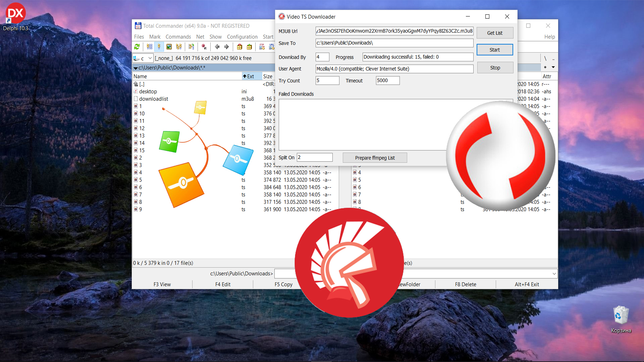Click the Back arrow toolbar icon
The width and height of the screenshot is (644, 362).
click(217, 47)
